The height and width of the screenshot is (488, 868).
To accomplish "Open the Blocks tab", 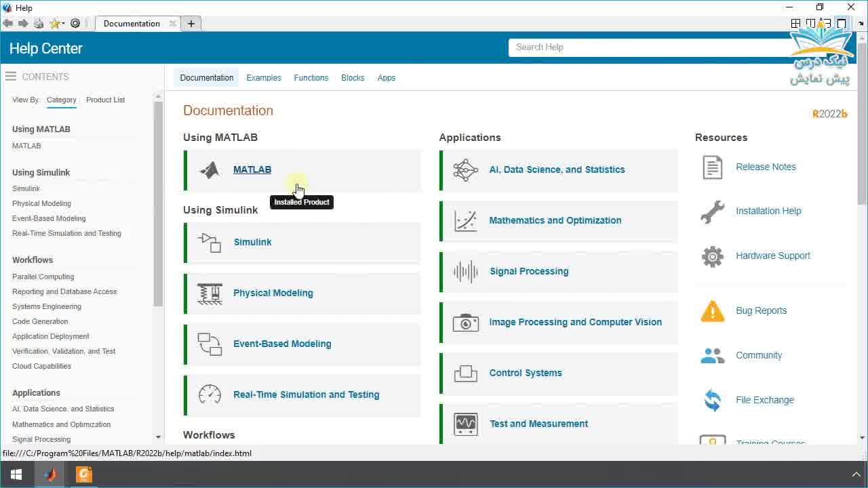I will click(x=353, y=78).
